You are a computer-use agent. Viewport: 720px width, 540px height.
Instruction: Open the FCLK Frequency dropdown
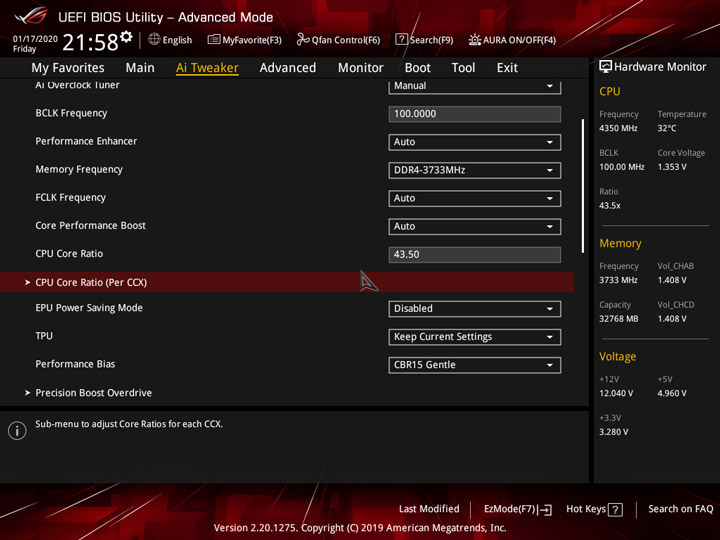tap(474, 198)
